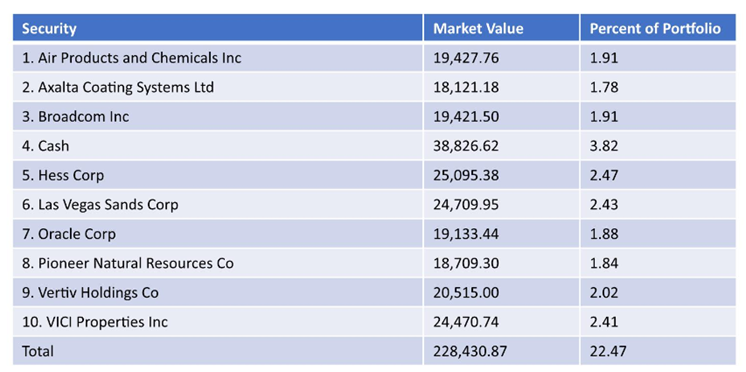
Task: Select the 25,095.38 market value cell
Action: pyautogui.click(x=501, y=175)
